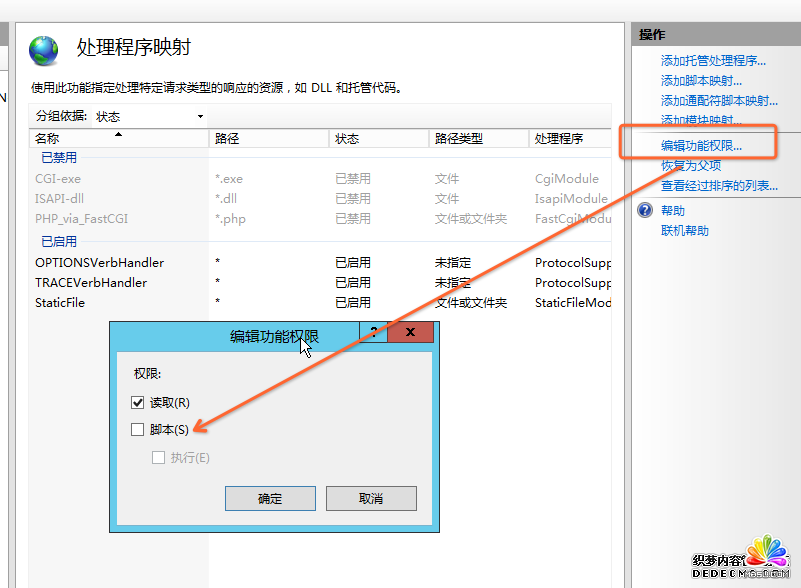The height and width of the screenshot is (588, 801).
Task: Uncheck the 读取(R) checkbox
Action: coord(138,403)
